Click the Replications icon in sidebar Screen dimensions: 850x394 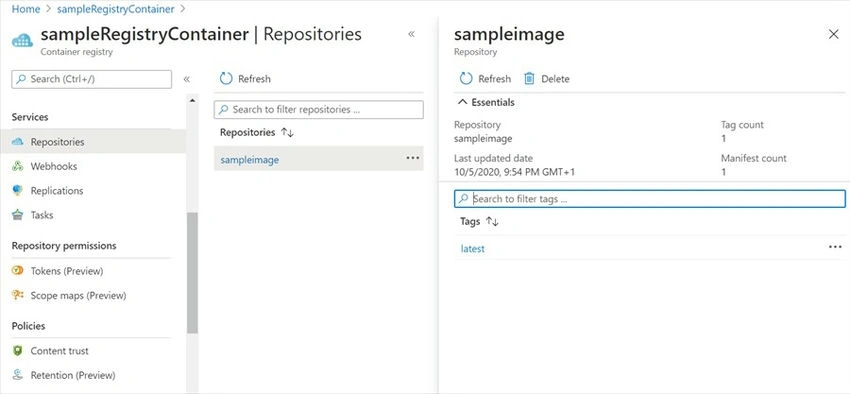coord(17,191)
